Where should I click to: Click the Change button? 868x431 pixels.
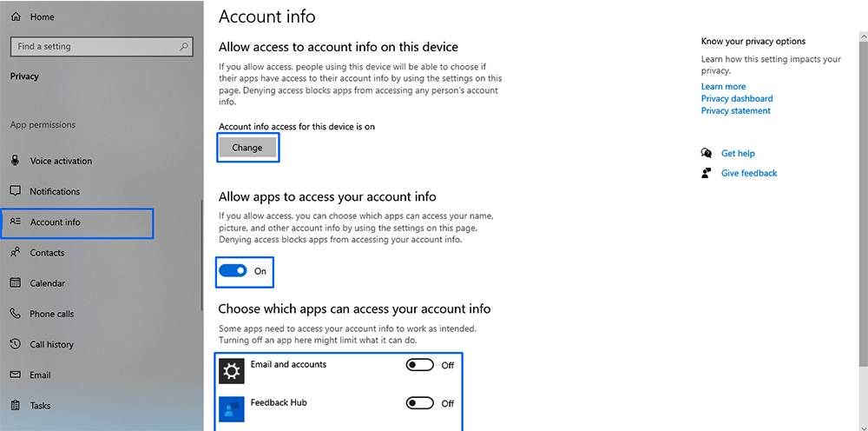247,148
